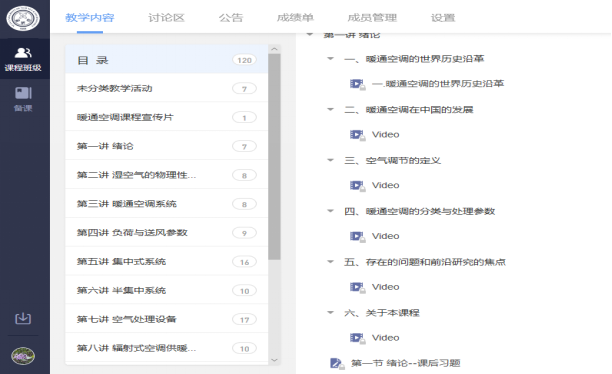The height and width of the screenshot is (374, 612).
Task: Collapse 三、空气调节的定义 section
Action: pos(330,160)
